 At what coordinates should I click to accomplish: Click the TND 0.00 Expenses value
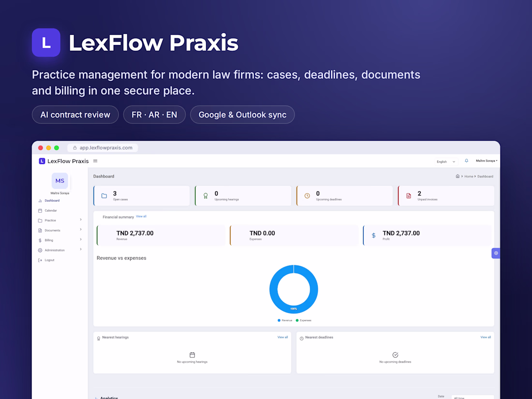click(262, 234)
